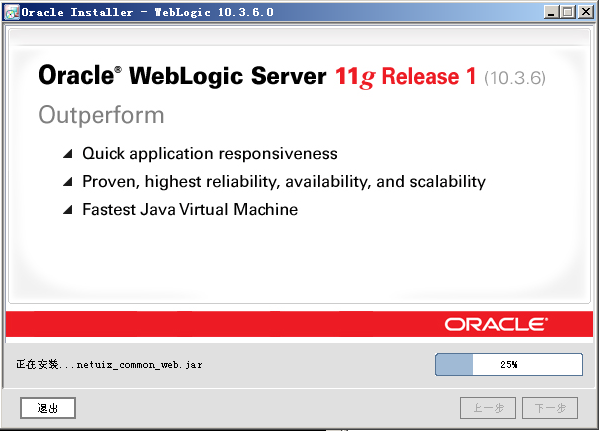Click the "Outperform" heading
The width and height of the screenshot is (599, 431).
[x=101, y=115]
